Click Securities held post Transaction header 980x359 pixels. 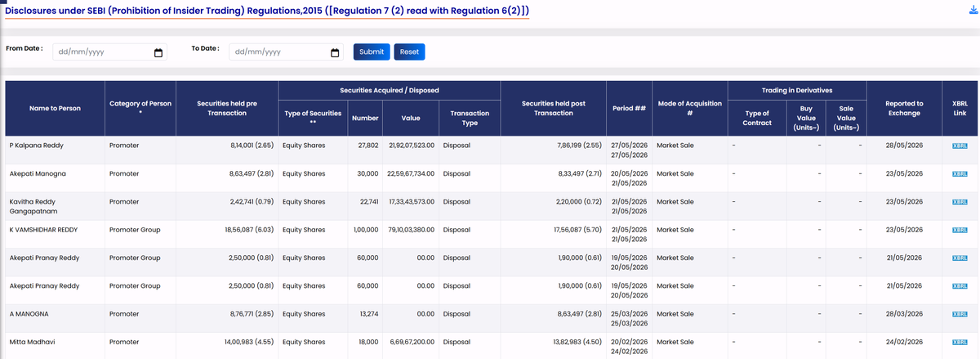[x=553, y=108]
